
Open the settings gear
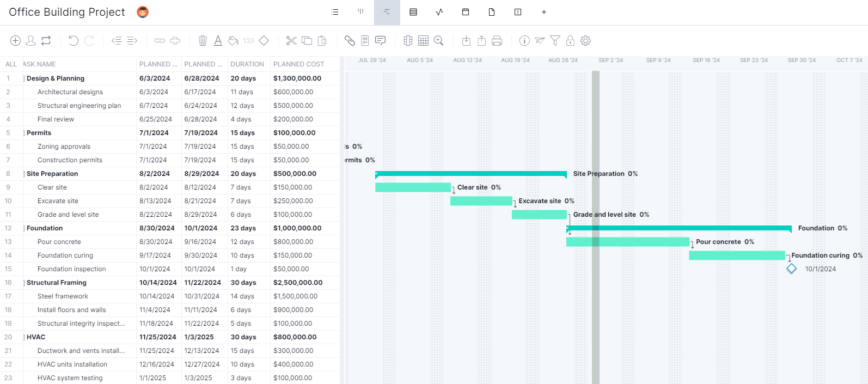coord(586,40)
